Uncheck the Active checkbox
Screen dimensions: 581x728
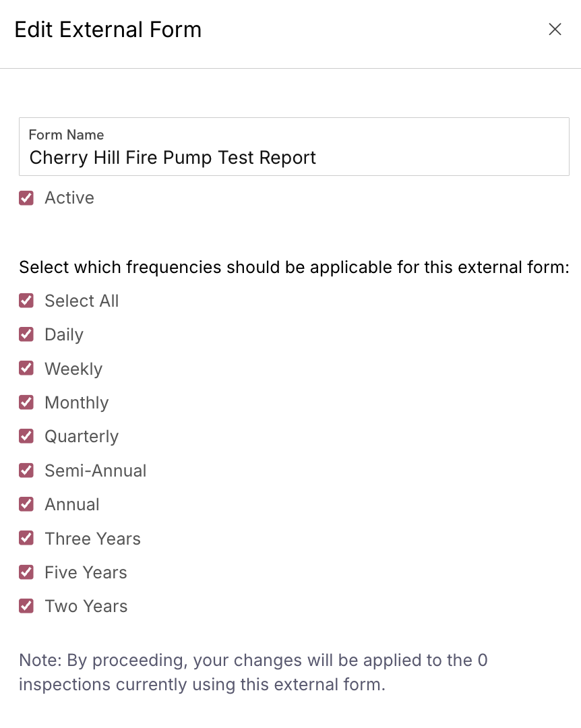[x=26, y=198]
